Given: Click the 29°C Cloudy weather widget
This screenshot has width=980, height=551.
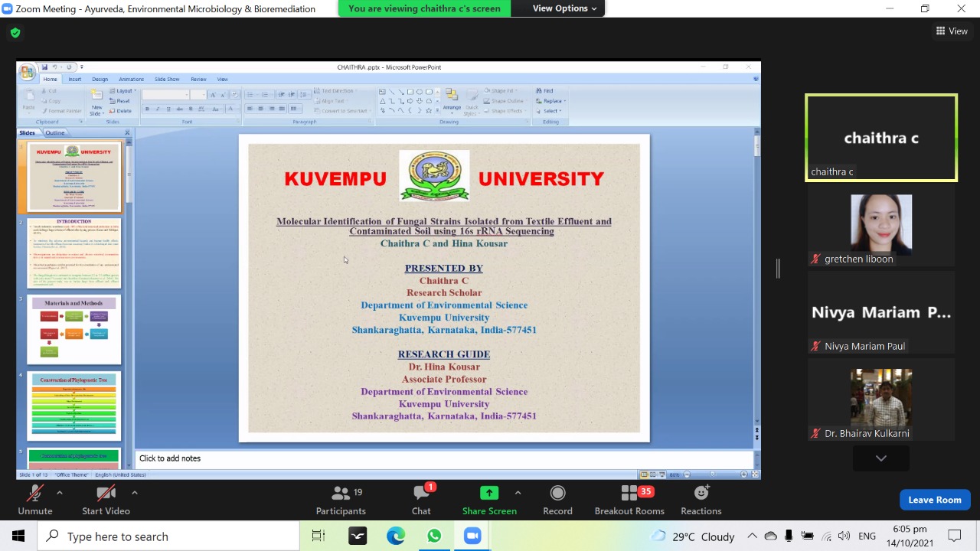Looking at the screenshot, I should pyautogui.click(x=693, y=536).
